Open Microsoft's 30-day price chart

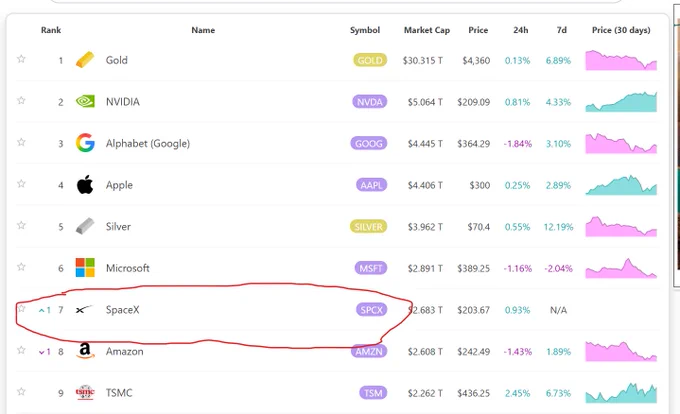point(621,268)
